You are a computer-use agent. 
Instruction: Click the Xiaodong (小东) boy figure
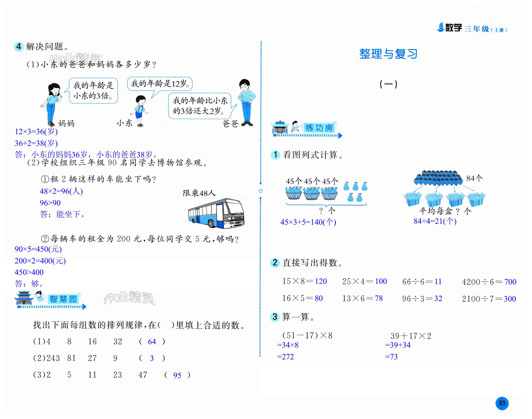pos(140,111)
